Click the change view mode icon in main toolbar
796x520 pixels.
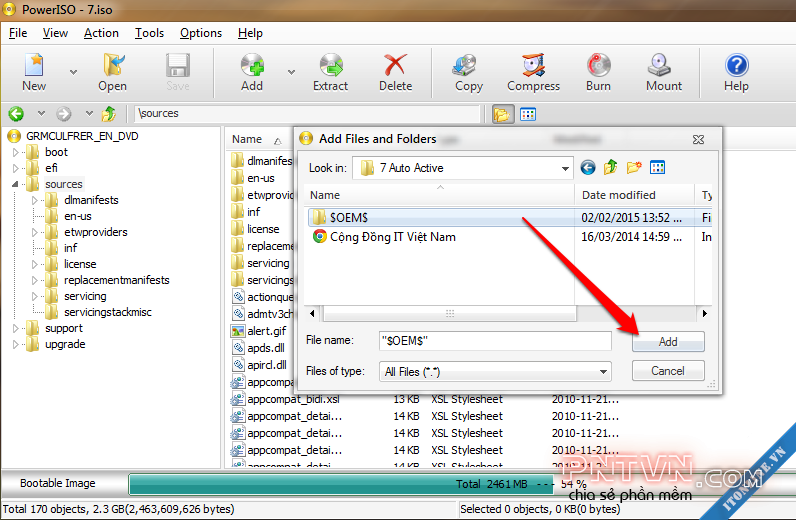click(x=528, y=114)
